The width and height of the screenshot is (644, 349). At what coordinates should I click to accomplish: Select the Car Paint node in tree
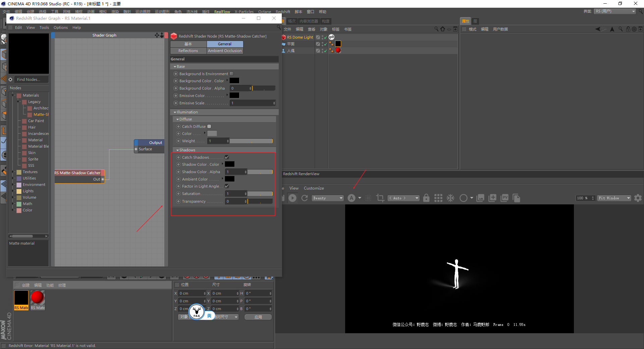click(x=36, y=121)
